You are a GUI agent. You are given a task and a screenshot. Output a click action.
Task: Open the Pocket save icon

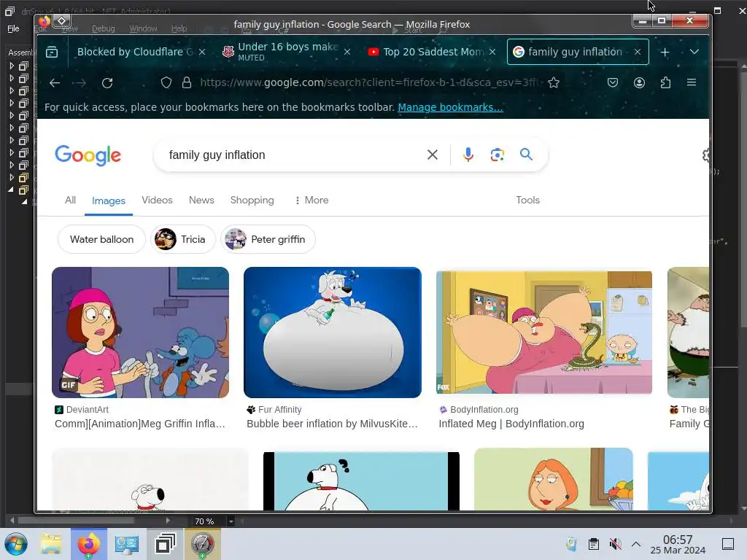click(613, 83)
